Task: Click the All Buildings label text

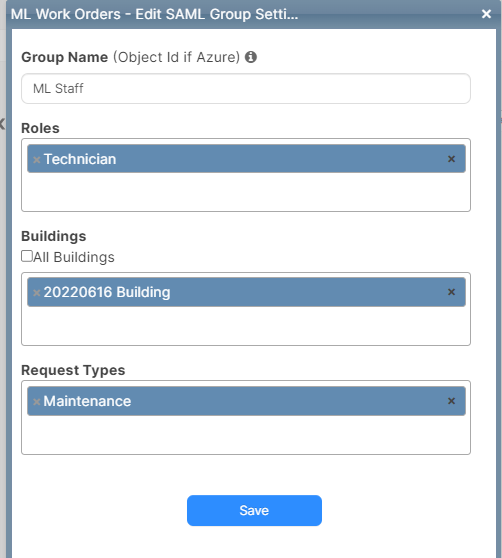Action: tap(74, 257)
